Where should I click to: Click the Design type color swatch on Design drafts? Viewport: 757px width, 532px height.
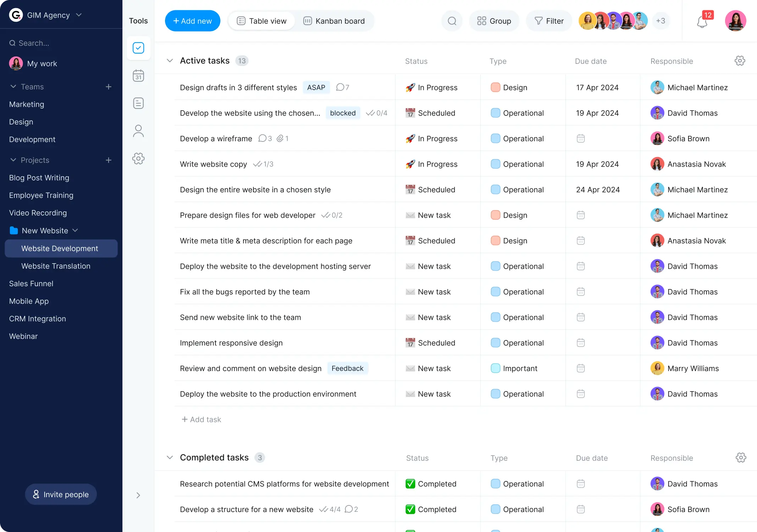click(x=495, y=87)
